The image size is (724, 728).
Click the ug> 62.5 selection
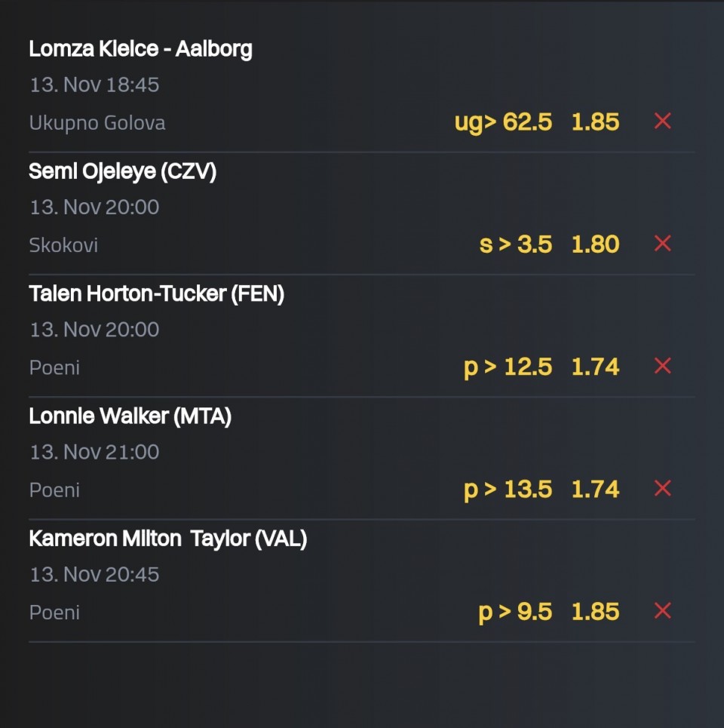pyautogui.click(x=503, y=122)
